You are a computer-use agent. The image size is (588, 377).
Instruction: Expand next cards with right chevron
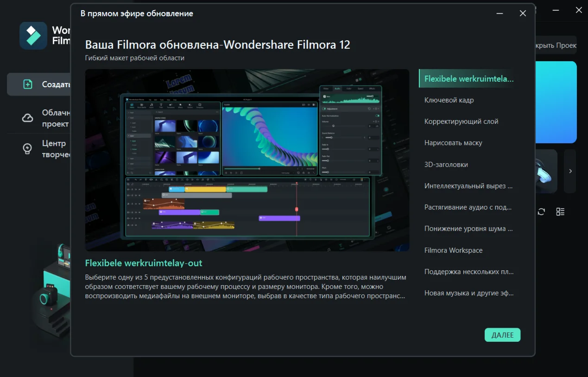[570, 171]
